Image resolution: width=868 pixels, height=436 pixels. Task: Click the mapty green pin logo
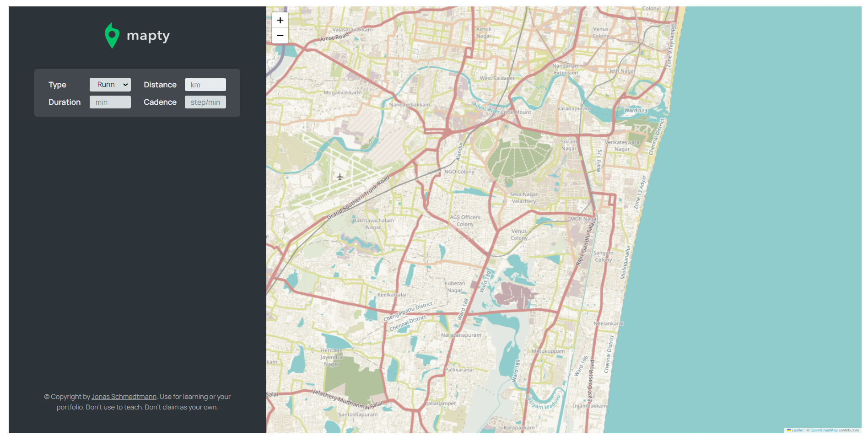click(112, 35)
